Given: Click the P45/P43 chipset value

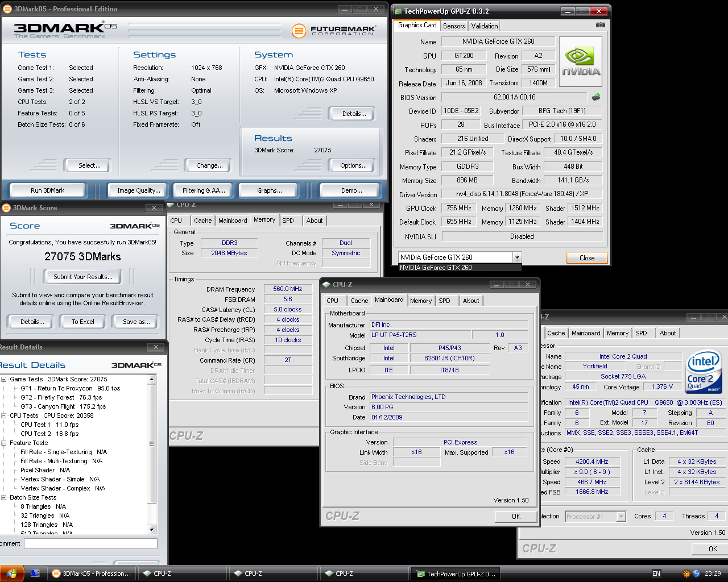Looking at the screenshot, I should (449, 348).
